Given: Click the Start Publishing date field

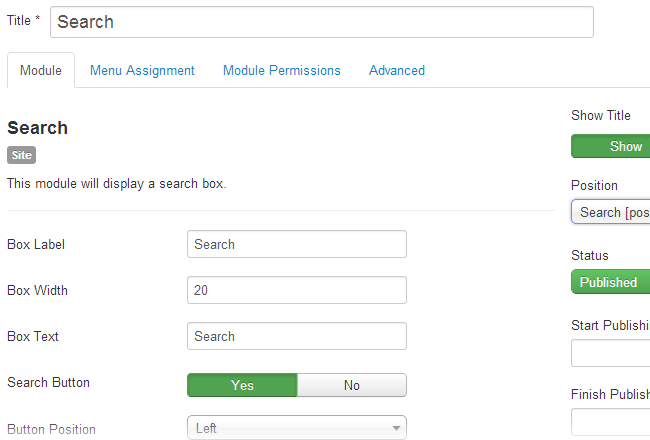Looking at the screenshot, I should (x=611, y=353).
